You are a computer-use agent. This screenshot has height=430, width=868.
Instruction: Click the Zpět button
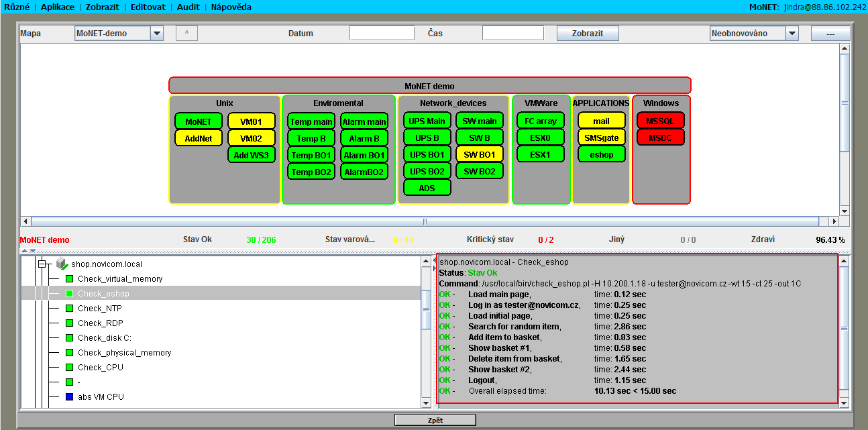[x=435, y=420]
